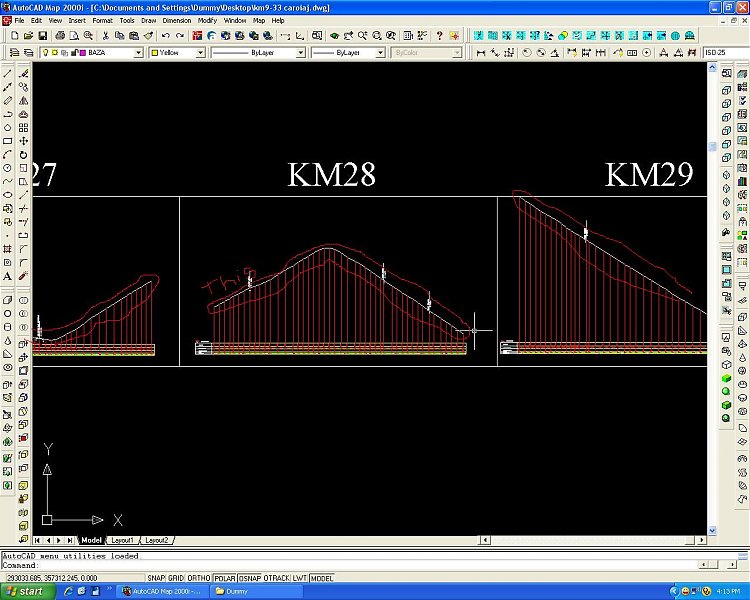Toggle SNAP mode in status bar

(x=156, y=578)
